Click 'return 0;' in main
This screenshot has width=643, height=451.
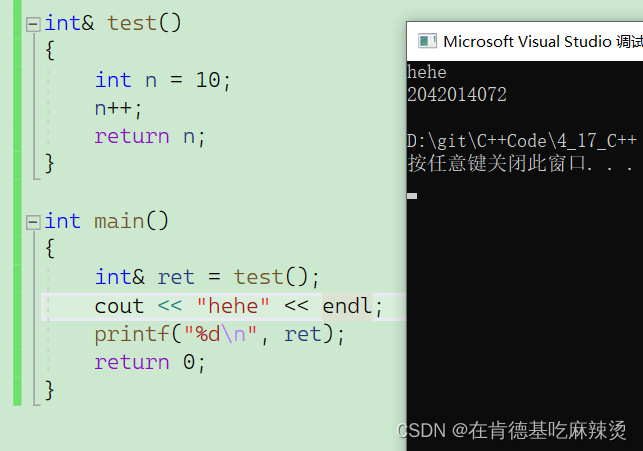[150, 362]
